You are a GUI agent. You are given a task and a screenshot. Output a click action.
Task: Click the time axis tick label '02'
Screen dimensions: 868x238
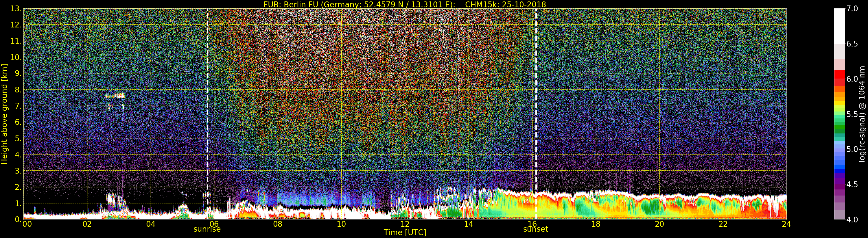click(x=87, y=224)
